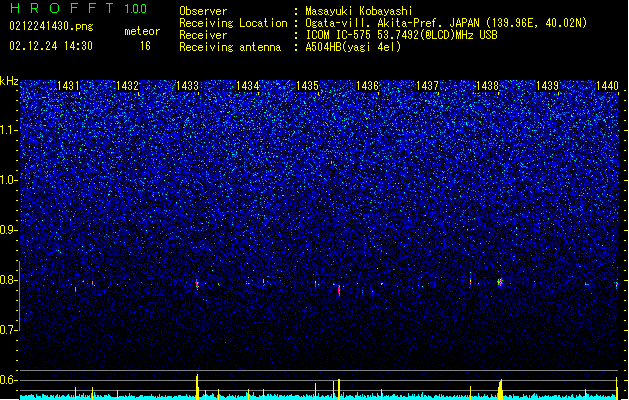This screenshot has width=629, height=400.
Task: Click the 1431 time marker
Action: point(68,86)
